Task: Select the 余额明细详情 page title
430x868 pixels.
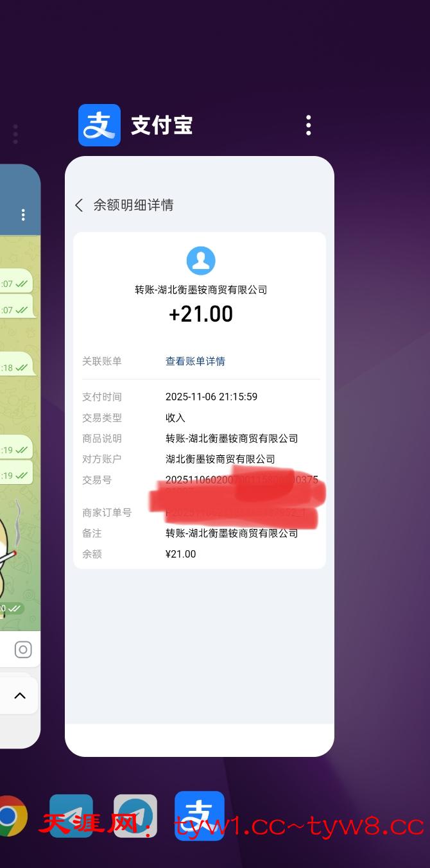Action: click(x=133, y=205)
